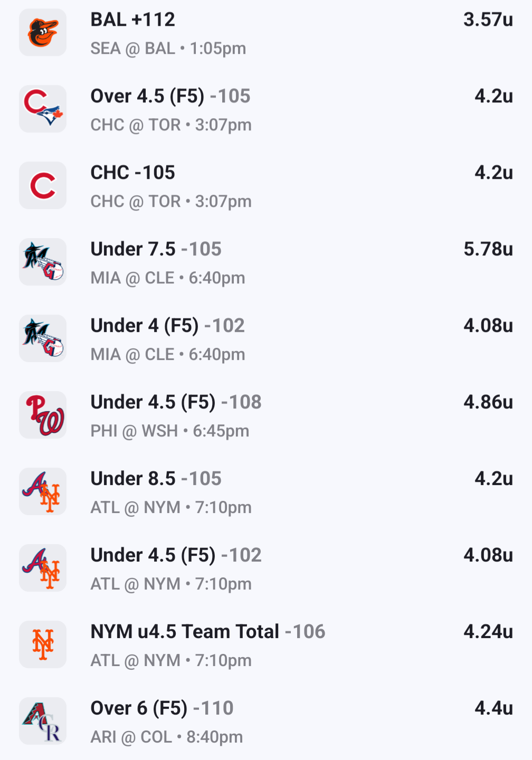The height and width of the screenshot is (760, 532).
Task: Select the Under 4 (F5) -102 pick
Action: pos(167,326)
